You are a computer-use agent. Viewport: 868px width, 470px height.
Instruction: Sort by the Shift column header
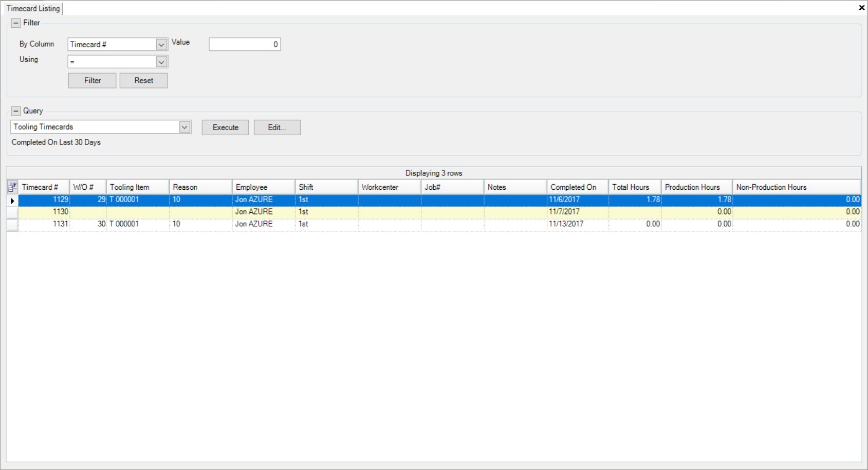pyautogui.click(x=326, y=187)
